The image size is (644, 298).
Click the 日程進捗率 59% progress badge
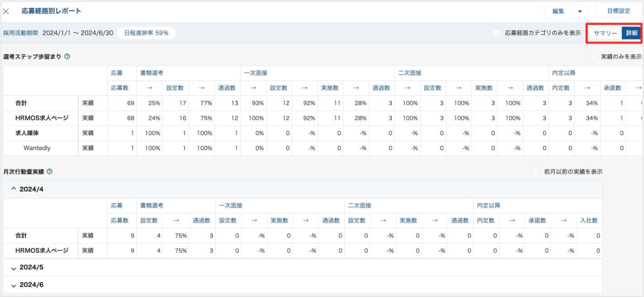146,33
